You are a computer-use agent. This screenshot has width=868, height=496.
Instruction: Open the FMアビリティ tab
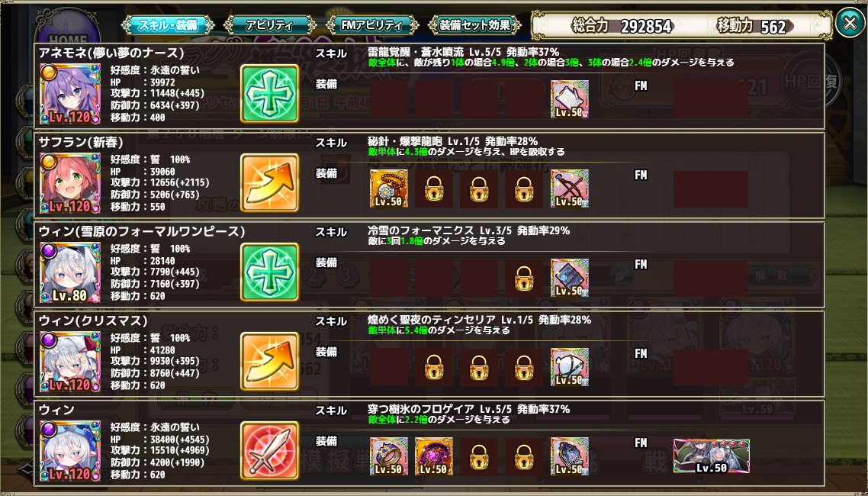pos(371,25)
